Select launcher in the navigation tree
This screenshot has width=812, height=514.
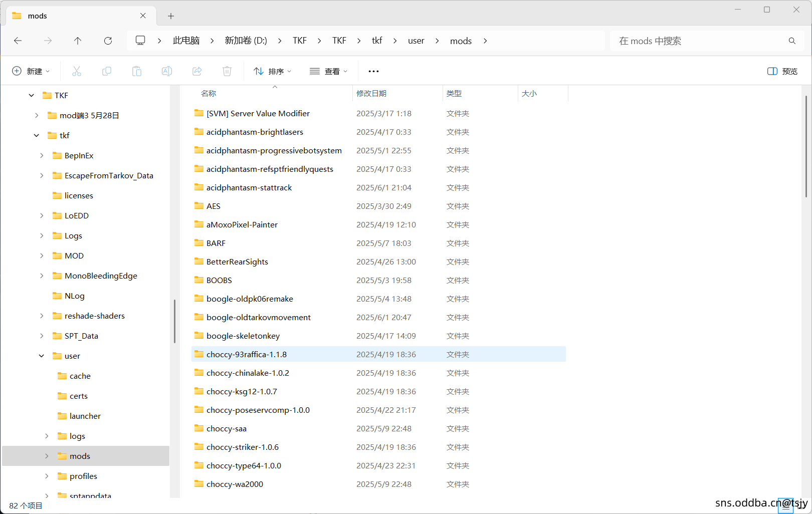pyautogui.click(x=86, y=416)
